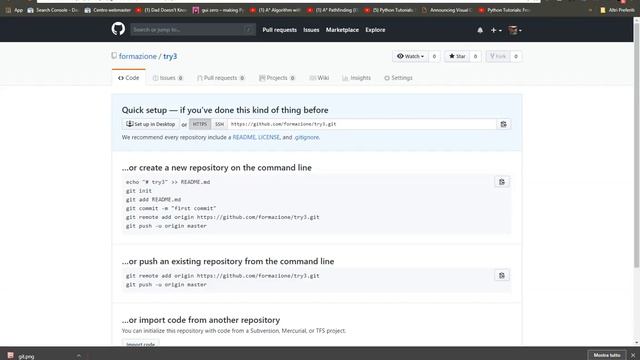Click the 'git add README.md' line
640x360 pixels.
(153, 200)
